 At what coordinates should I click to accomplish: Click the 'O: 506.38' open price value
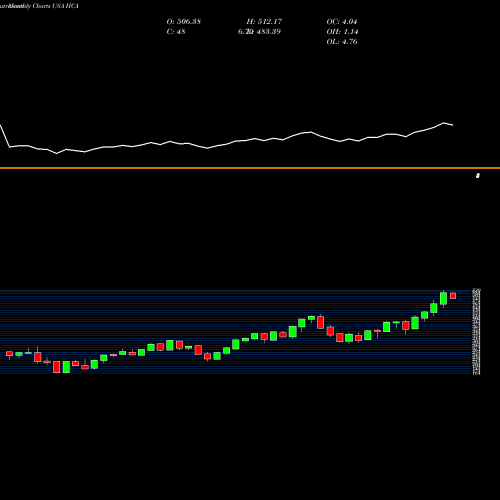coord(184,22)
